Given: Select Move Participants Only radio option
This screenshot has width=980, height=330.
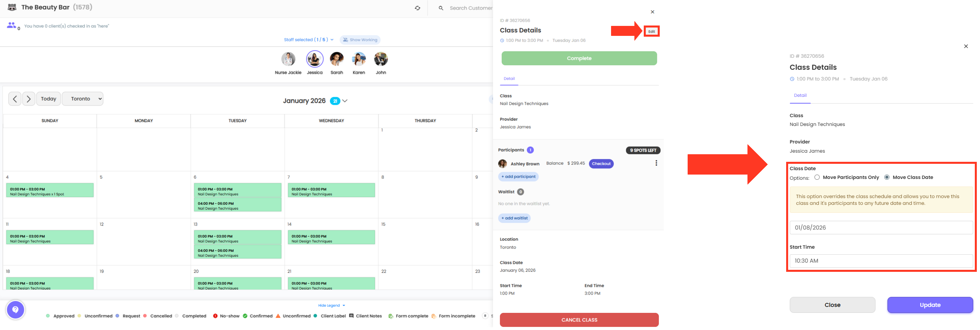Looking at the screenshot, I should pyautogui.click(x=817, y=177).
